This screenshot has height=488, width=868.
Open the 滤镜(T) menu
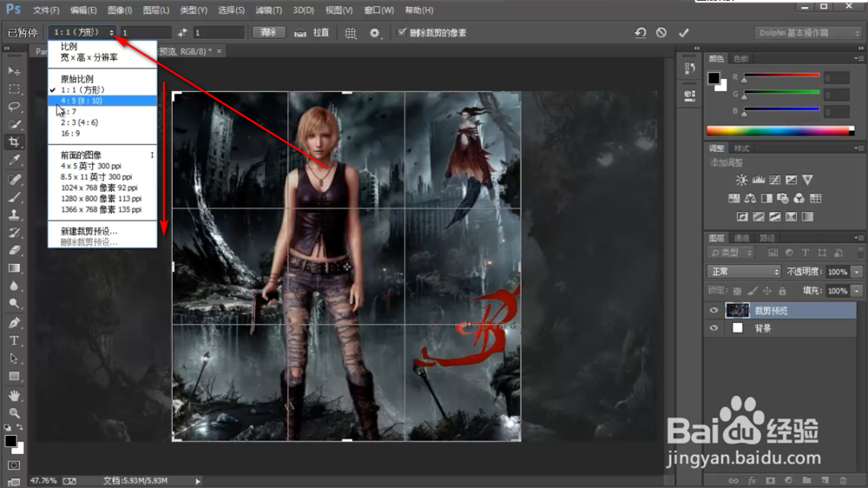pyautogui.click(x=268, y=10)
